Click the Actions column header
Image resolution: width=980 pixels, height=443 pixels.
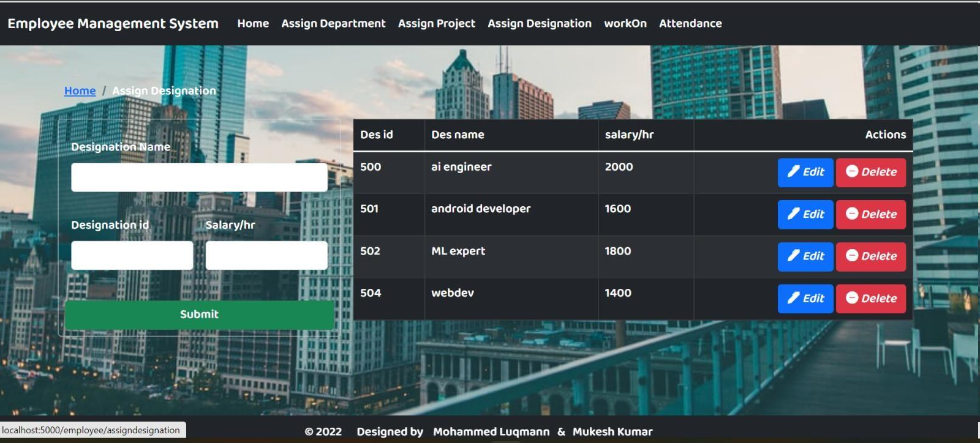[803, 135]
